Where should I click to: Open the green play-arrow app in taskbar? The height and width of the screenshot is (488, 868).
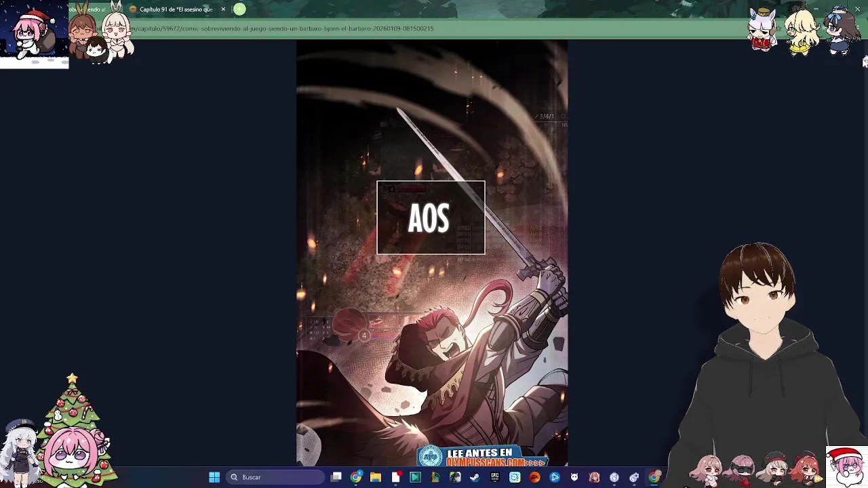click(x=415, y=477)
